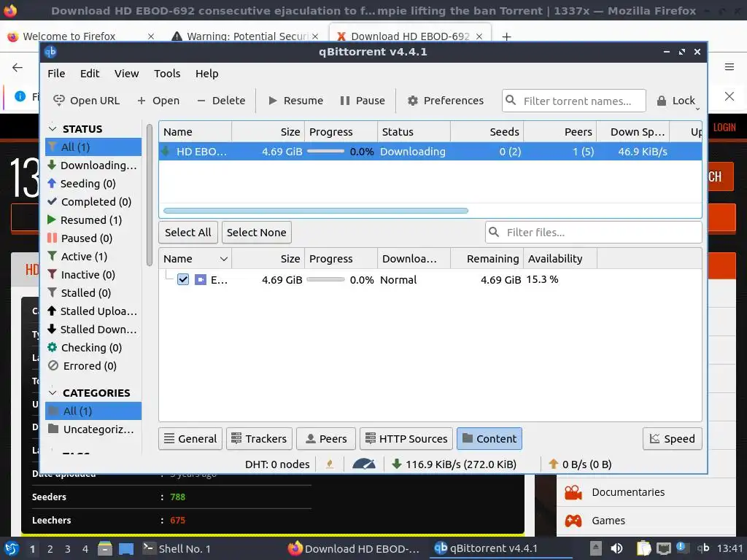
Task: Click the Filter torrent names search field
Action: [x=573, y=101]
